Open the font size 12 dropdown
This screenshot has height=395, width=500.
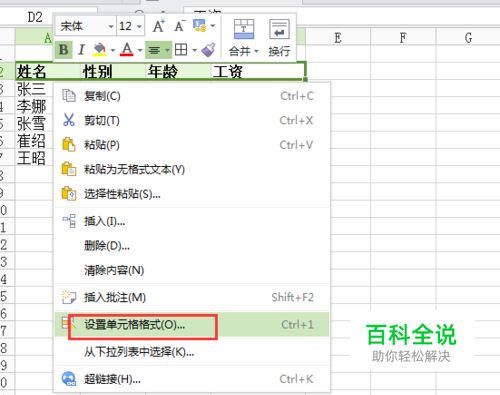pos(139,26)
